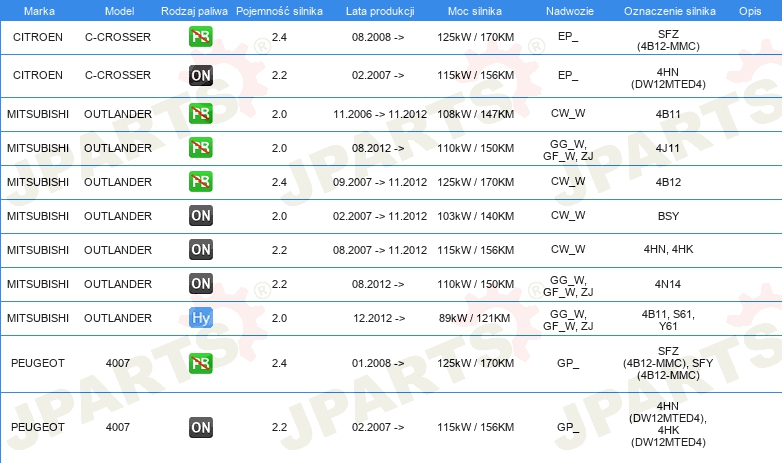Image resolution: width=782 pixels, height=463 pixels.
Task: Click the ON diesel icon in the Citroen C-Crosser 2.2 row
Action: (x=200, y=75)
